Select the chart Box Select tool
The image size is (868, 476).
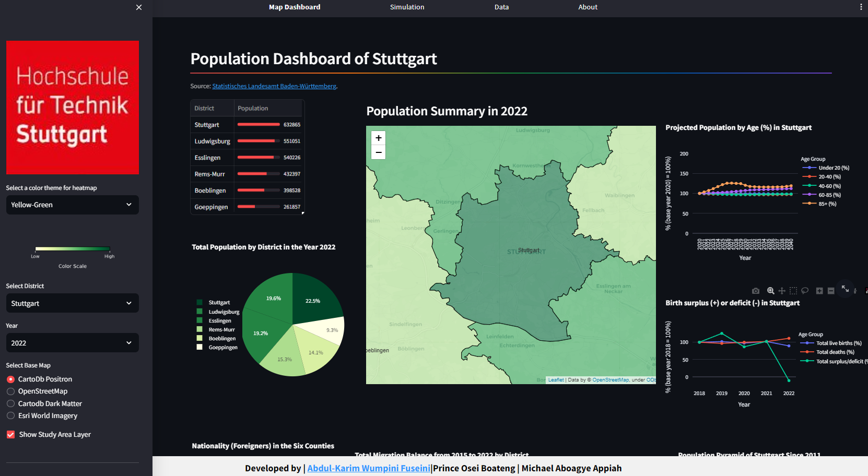(793, 291)
